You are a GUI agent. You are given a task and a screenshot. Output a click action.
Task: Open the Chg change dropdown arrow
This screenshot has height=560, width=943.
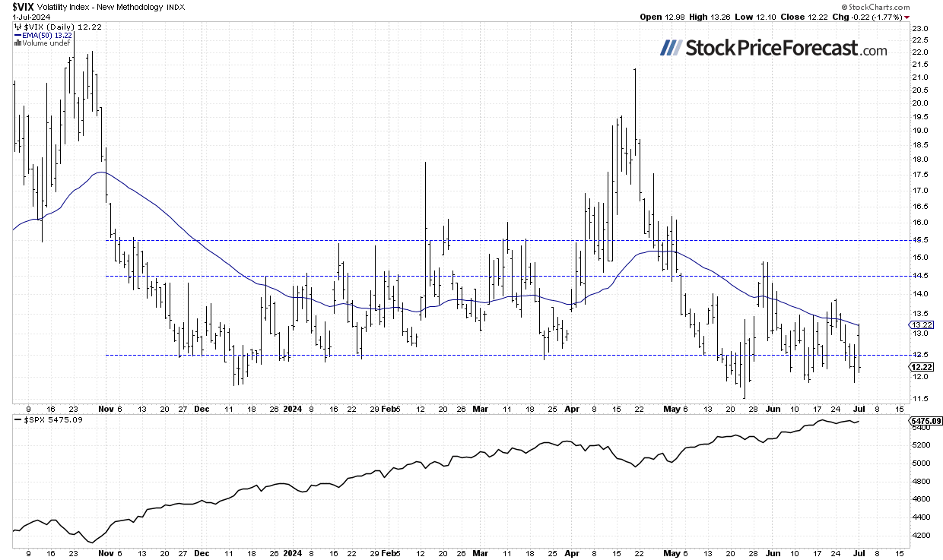click(x=908, y=17)
